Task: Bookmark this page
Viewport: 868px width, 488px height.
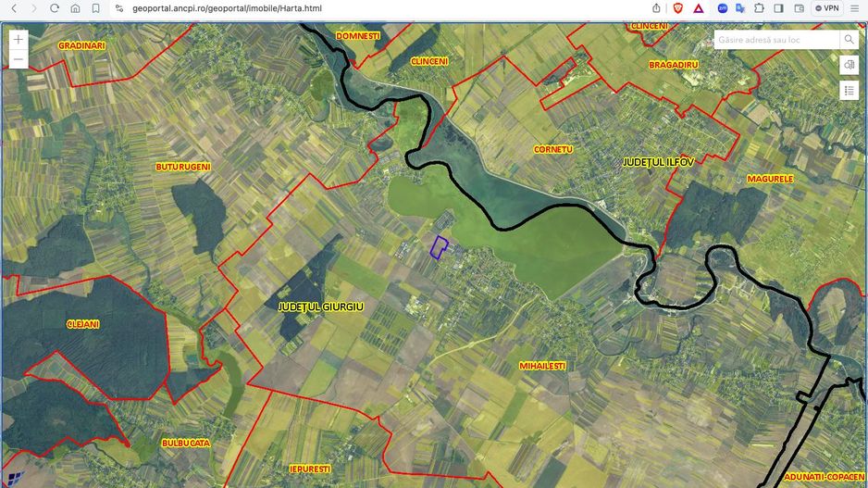Action: point(95,8)
